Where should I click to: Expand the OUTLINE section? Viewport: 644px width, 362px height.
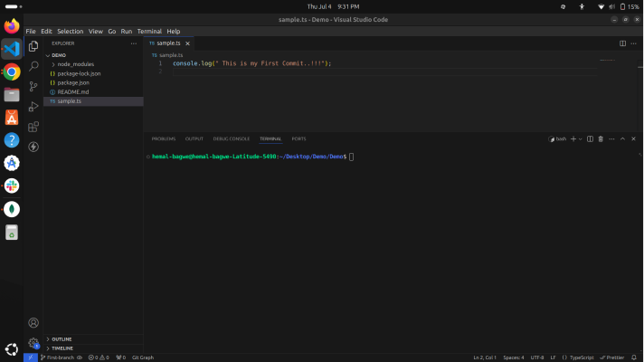tap(62, 339)
